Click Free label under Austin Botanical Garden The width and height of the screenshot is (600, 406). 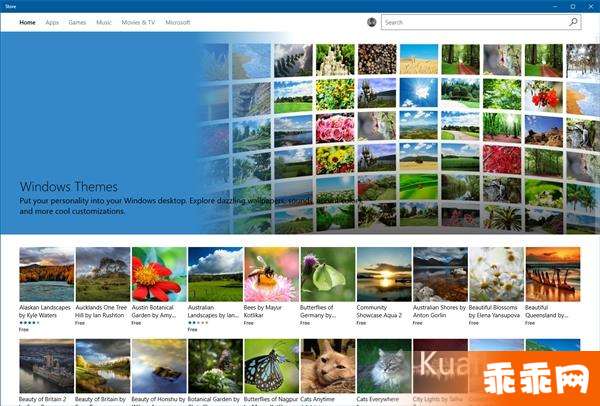pyautogui.click(x=136, y=323)
